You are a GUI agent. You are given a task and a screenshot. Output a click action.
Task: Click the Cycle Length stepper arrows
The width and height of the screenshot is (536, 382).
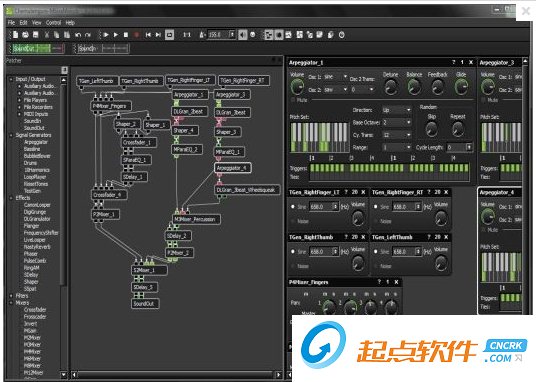tap(469, 147)
